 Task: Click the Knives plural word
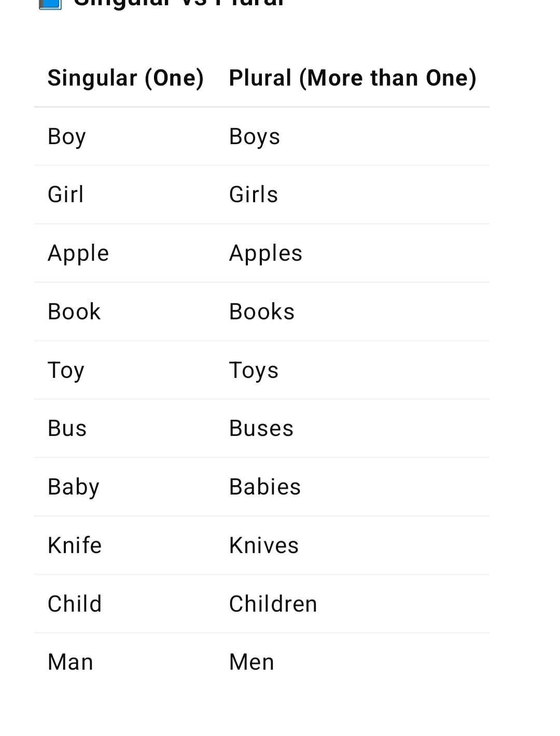[x=264, y=546]
